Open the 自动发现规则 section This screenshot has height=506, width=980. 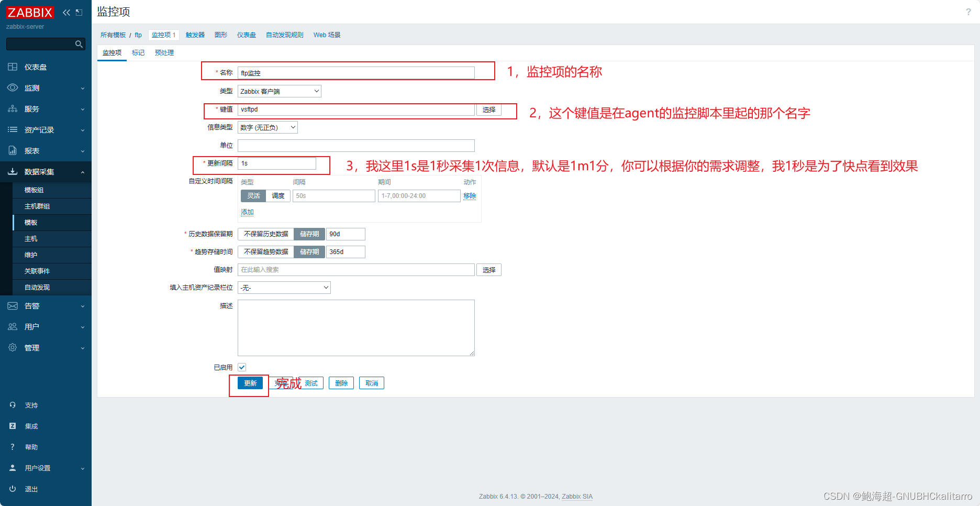tap(285, 35)
